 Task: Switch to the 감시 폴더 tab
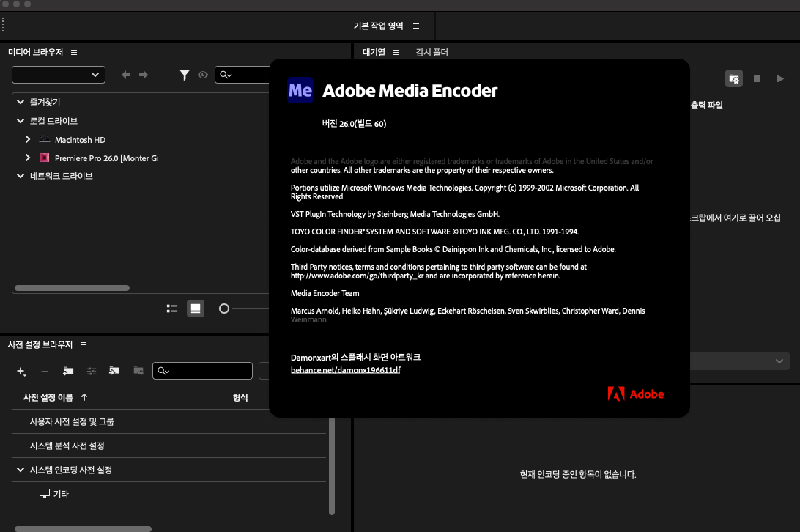coord(432,53)
